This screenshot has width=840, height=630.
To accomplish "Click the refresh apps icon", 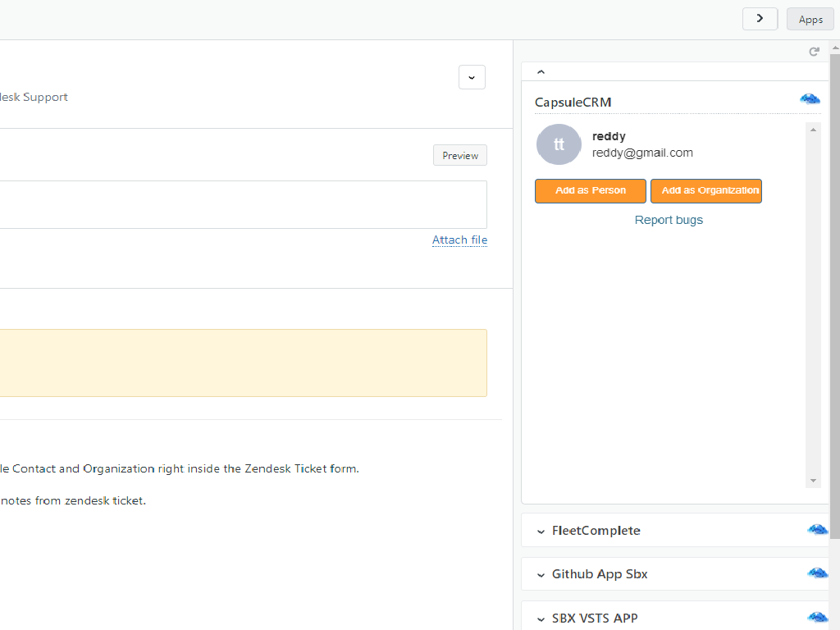I will 814,52.
